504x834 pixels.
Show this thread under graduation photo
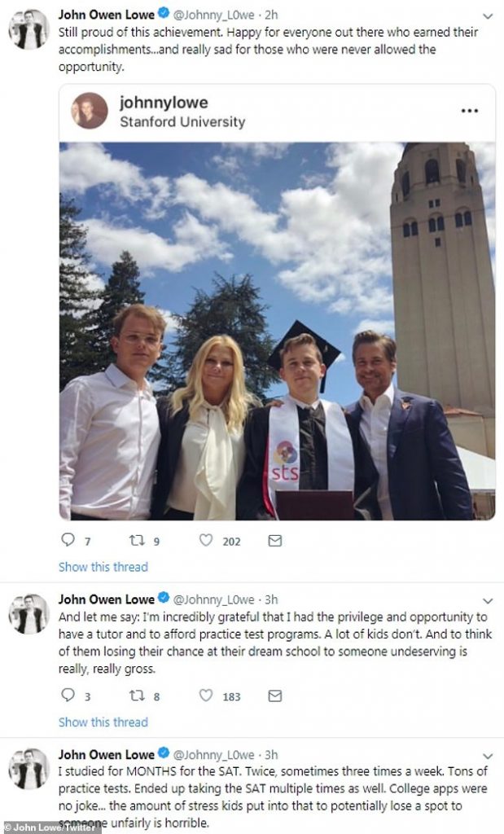click(x=103, y=567)
